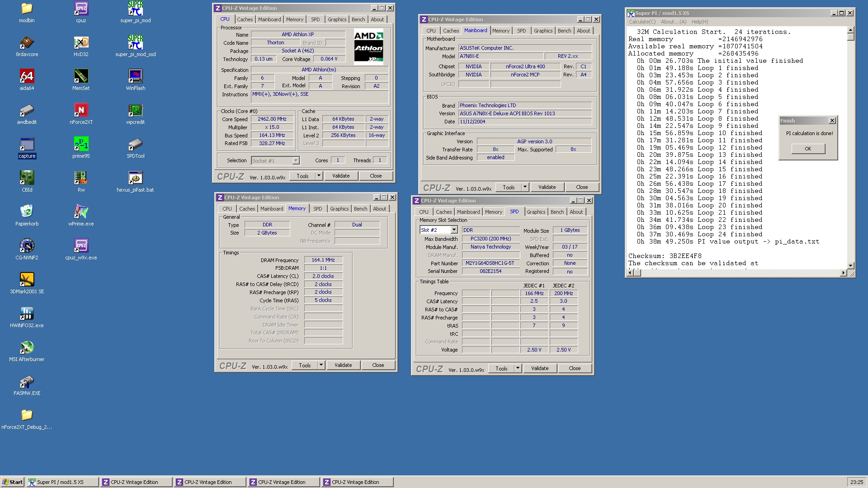Launch SPDTool desktop icon
Viewport: 868px width, 488px height.
pos(135,148)
